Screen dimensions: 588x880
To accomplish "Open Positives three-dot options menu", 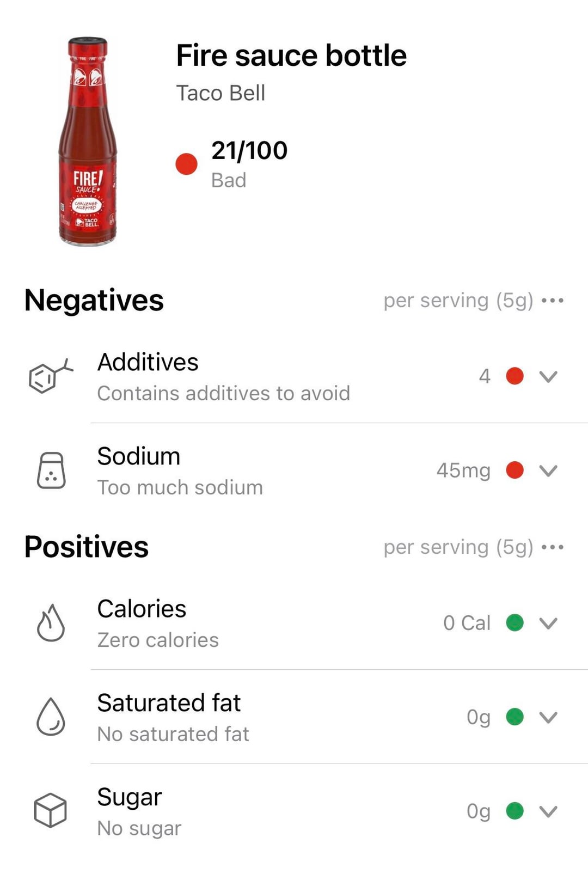I will pos(553,547).
